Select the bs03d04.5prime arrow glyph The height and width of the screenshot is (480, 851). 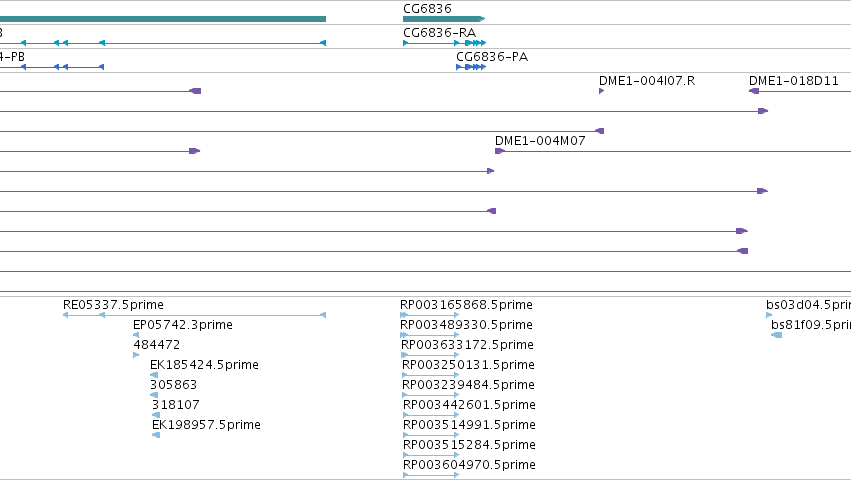click(769, 315)
